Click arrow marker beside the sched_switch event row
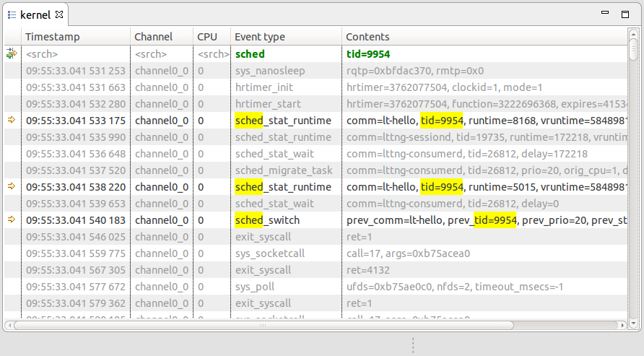This screenshot has height=356, width=644. 12,220
